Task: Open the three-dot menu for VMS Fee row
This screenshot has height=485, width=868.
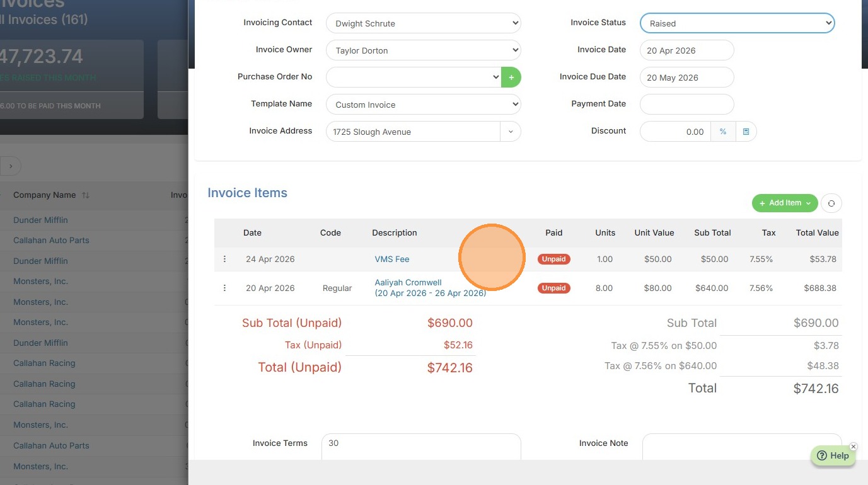Action: tap(224, 259)
